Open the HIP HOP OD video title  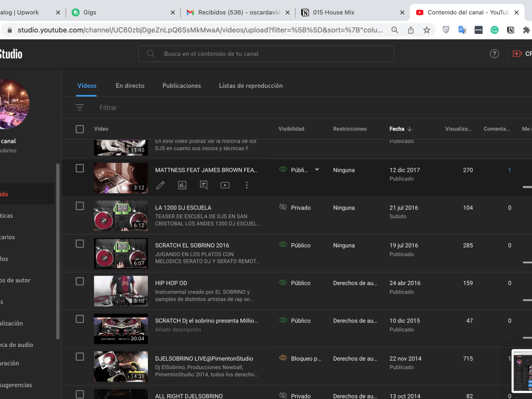pyautogui.click(x=171, y=283)
